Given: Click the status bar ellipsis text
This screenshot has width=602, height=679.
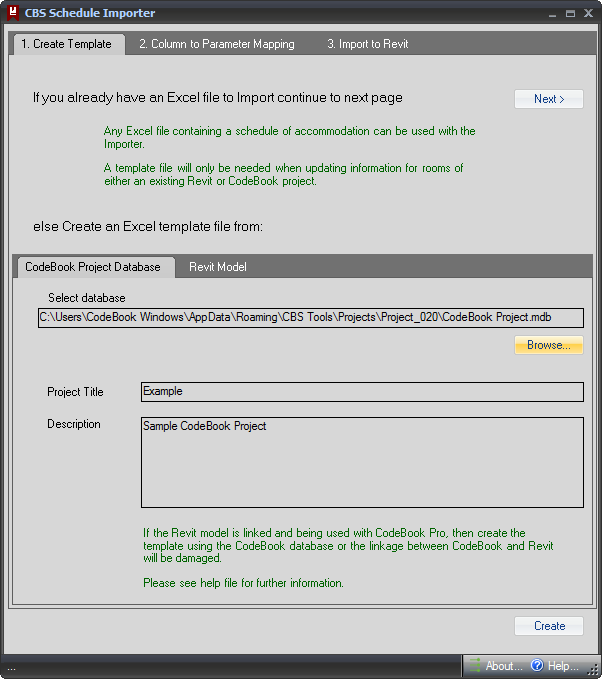Looking at the screenshot, I should [11, 667].
